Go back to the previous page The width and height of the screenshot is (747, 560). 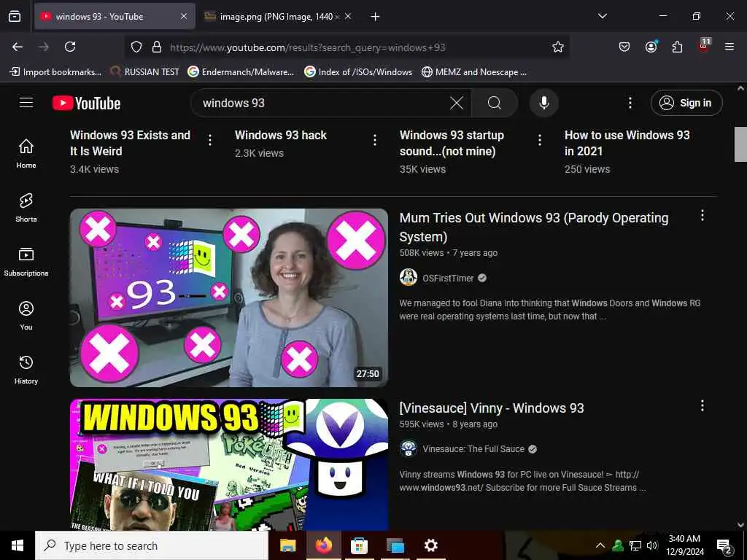[18, 47]
